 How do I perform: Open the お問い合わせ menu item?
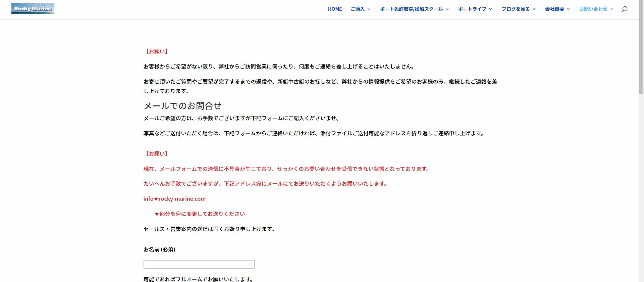point(593,9)
